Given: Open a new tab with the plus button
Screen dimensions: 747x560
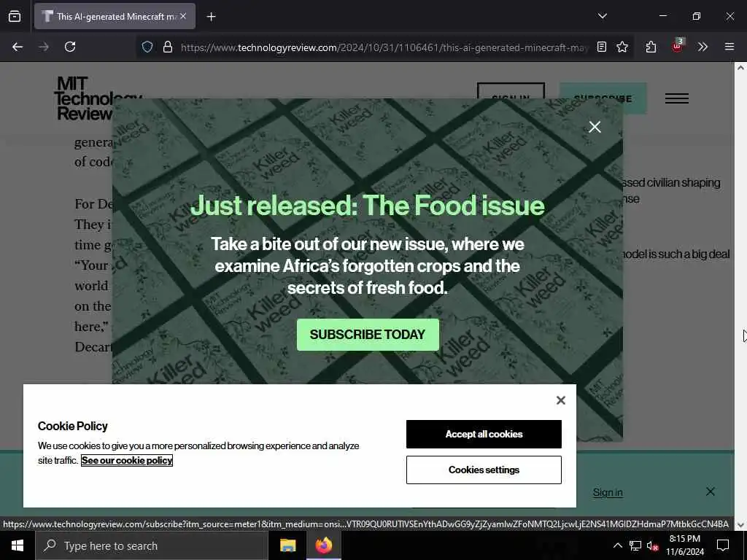Looking at the screenshot, I should coord(211,17).
